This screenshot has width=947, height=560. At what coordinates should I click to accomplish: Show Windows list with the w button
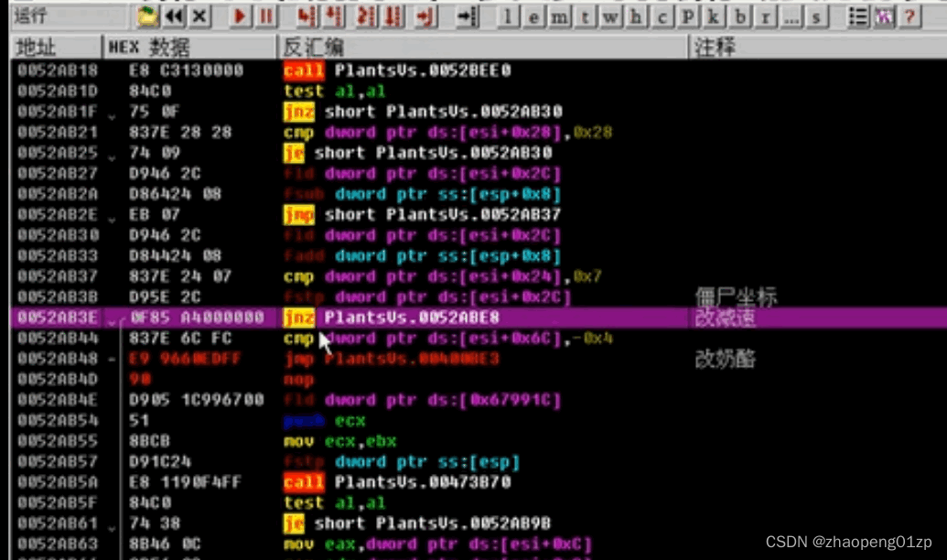coord(610,16)
